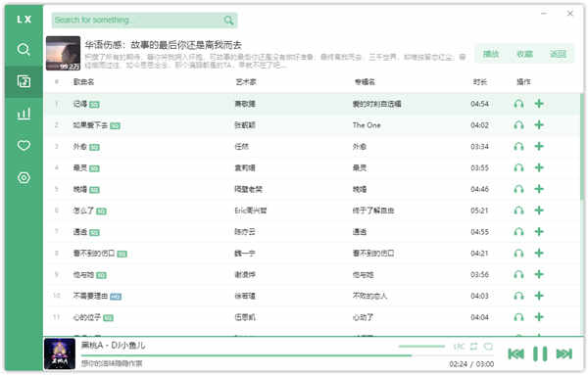
Task: Click the 艺术家 column header
Action: coord(246,81)
